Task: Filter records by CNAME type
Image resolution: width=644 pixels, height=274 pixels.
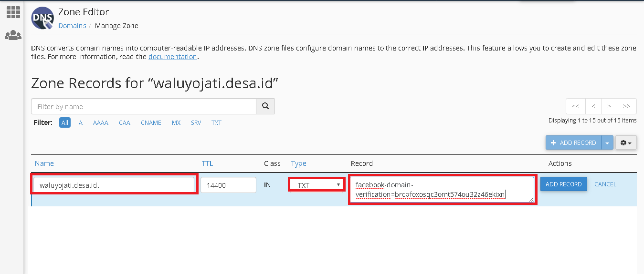Action: 151,122
